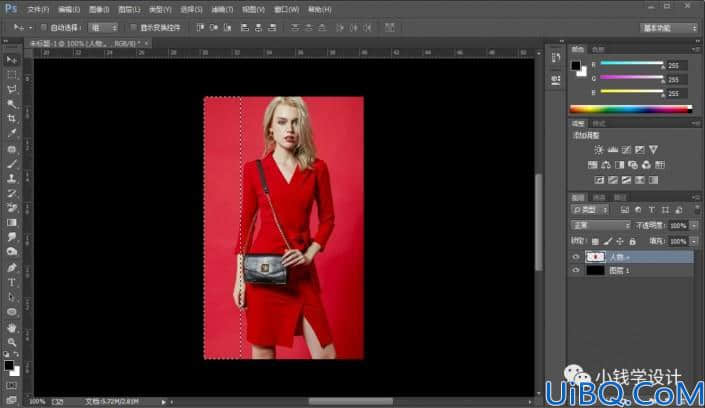Viewport: 705px width, 408px height.
Task: Select the Move tool in the toolbox
Action: point(12,60)
